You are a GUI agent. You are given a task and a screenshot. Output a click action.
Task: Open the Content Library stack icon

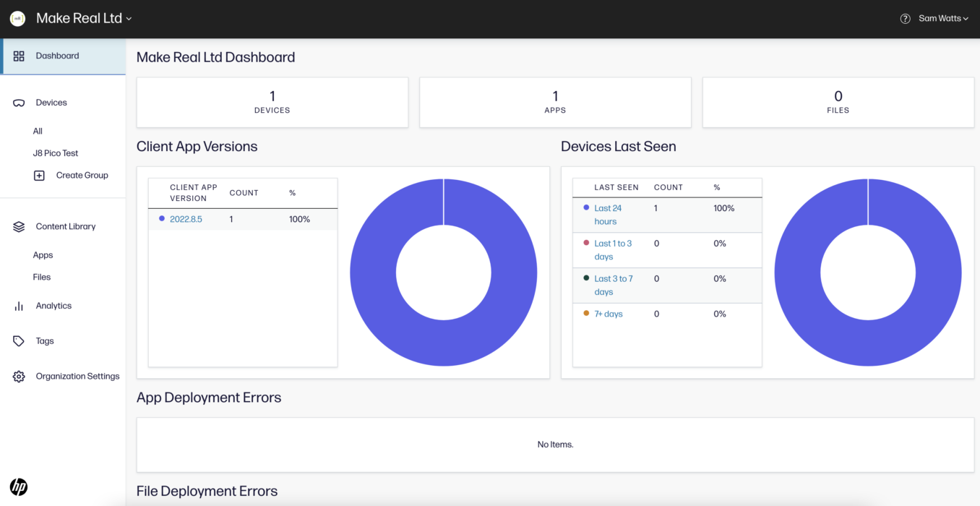click(x=18, y=226)
